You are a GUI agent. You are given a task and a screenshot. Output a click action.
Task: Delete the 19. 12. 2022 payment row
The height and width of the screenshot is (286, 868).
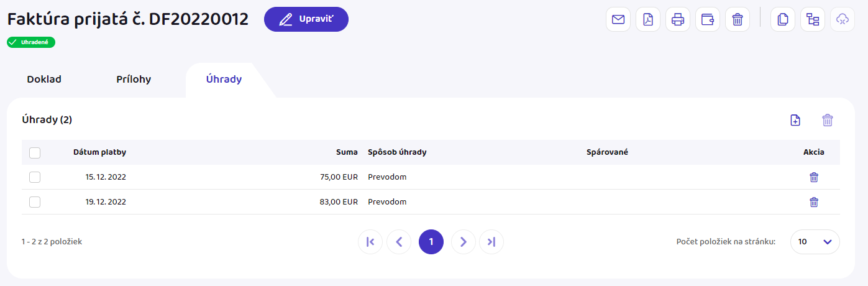coord(813,202)
